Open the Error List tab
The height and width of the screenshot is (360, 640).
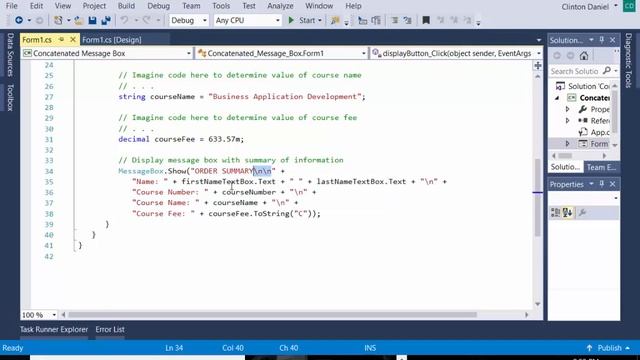click(110, 329)
